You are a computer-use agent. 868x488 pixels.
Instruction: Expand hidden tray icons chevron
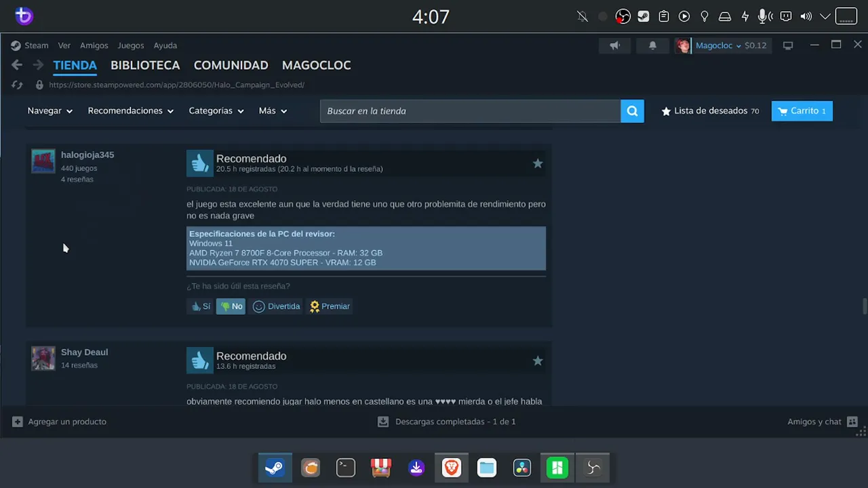coord(825,16)
